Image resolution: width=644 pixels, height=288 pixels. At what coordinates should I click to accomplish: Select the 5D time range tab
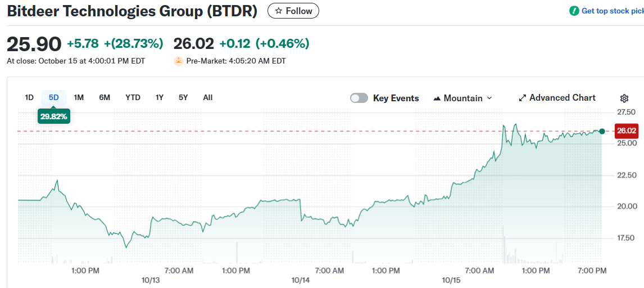pyautogui.click(x=54, y=97)
